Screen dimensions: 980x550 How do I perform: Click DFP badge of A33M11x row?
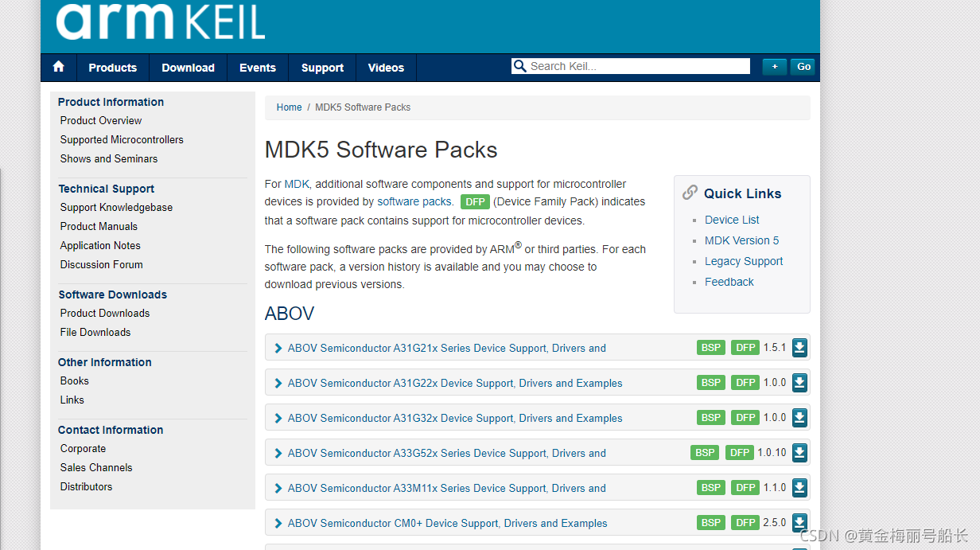(745, 488)
